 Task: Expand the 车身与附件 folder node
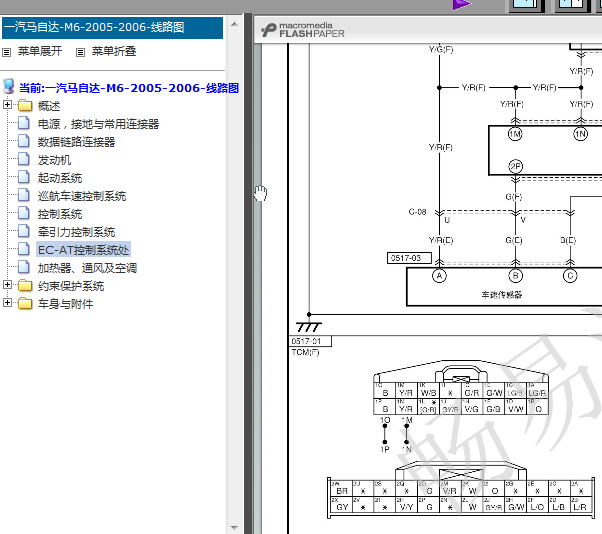click(7, 303)
